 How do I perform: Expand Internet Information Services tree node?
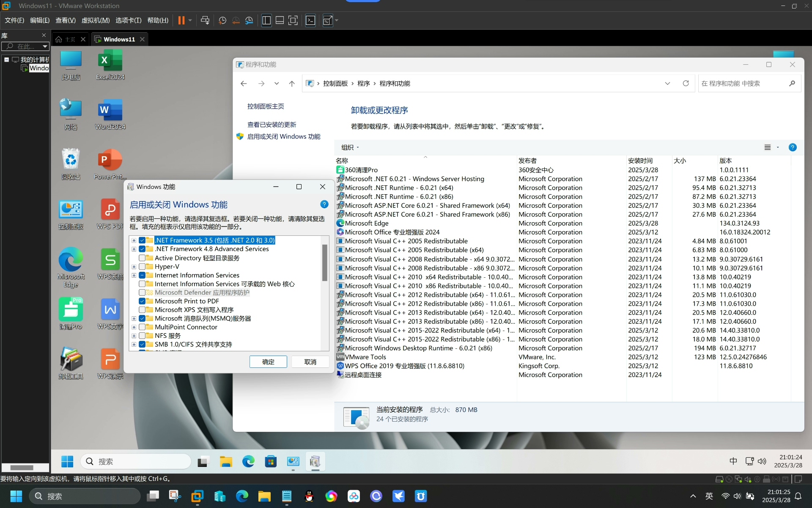134,275
